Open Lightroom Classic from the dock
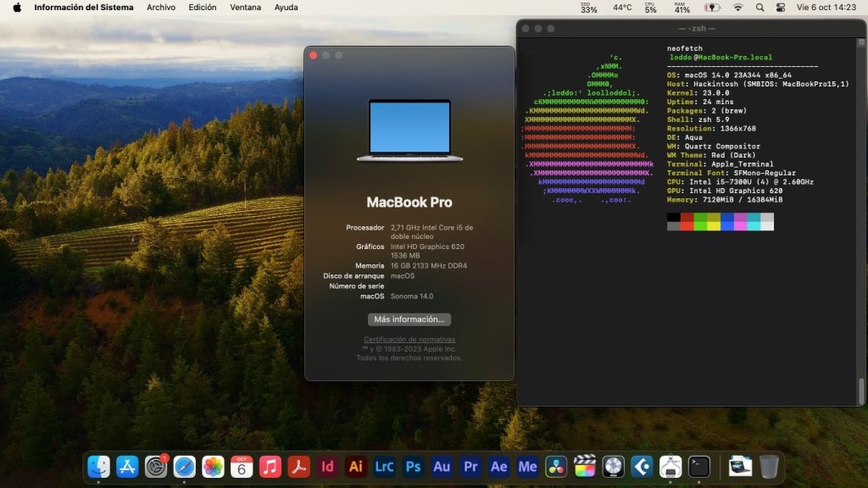This screenshot has height=488, width=868. pos(385,467)
